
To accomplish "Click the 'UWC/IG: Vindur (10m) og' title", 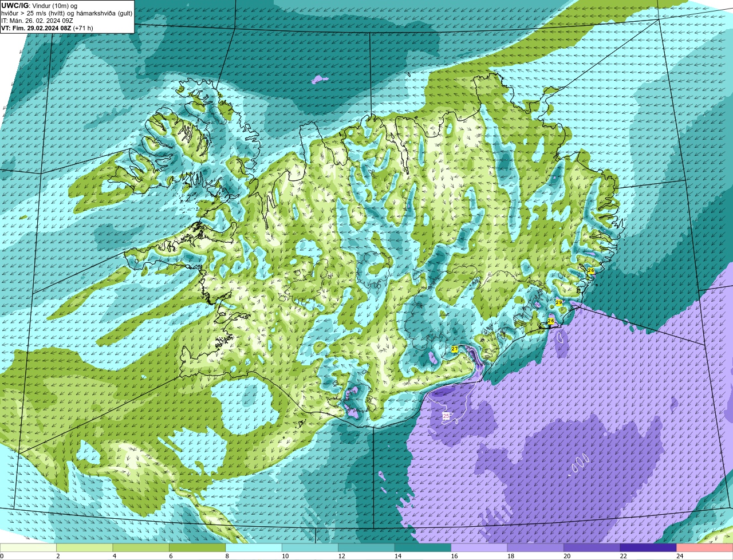I will [40, 6].
